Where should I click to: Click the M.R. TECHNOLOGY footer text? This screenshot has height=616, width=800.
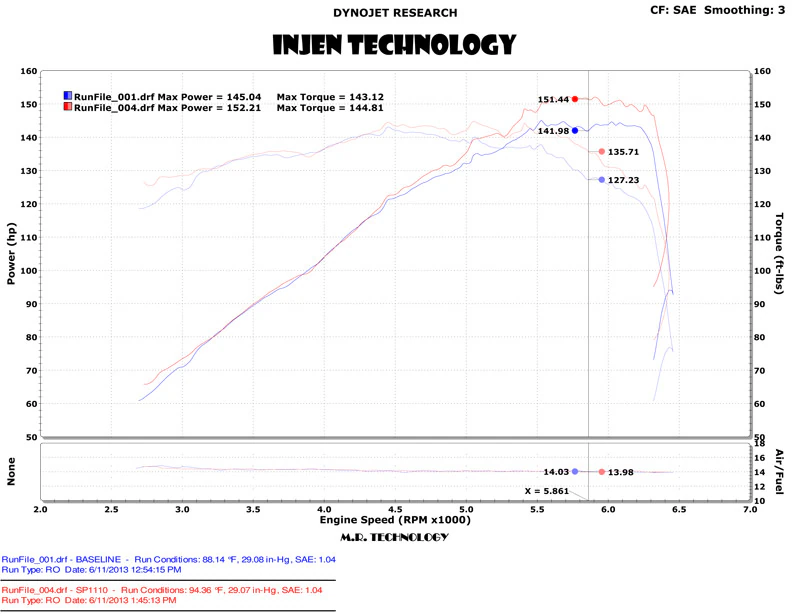[x=394, y=537]
